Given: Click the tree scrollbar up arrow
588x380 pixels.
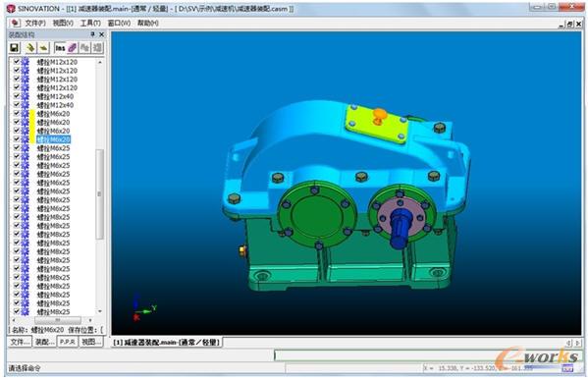Looking at the screenshot, I should (x=100, y=62).
